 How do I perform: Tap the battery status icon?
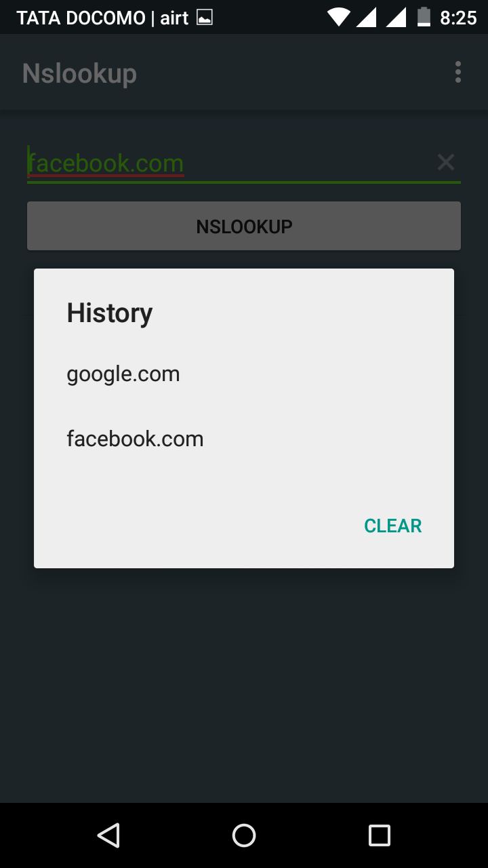424,17
